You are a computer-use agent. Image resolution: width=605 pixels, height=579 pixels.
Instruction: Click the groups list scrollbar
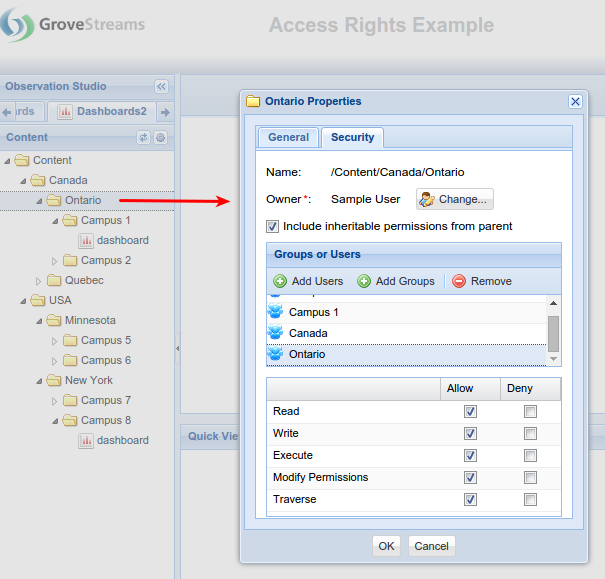tap(553, 332)
